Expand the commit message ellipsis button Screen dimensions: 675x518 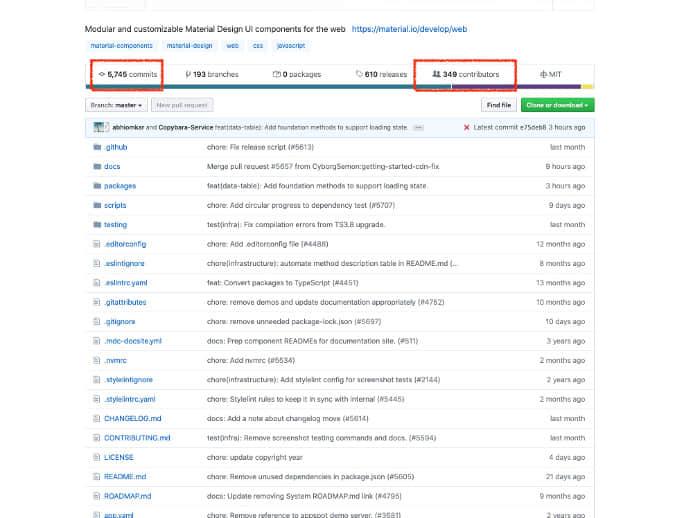[418, 128]
